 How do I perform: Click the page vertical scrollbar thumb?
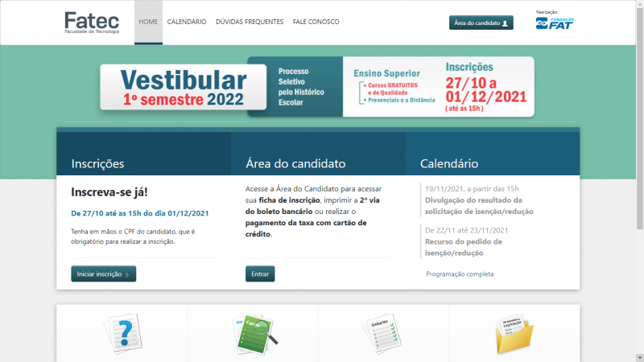[640, 118]
